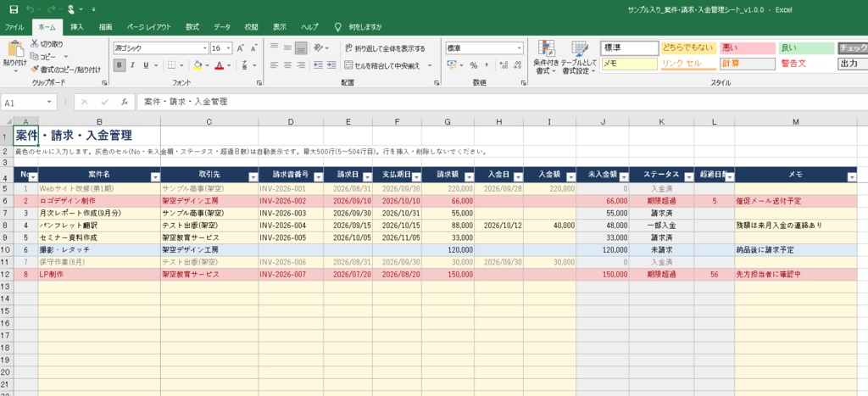Switch to the ページ レイアウト tab
868x396 pixels.
coord(149,27)
